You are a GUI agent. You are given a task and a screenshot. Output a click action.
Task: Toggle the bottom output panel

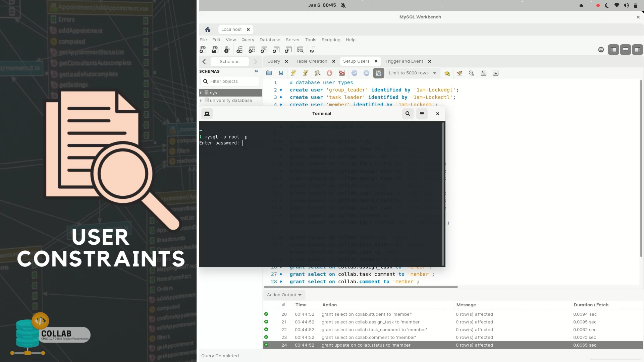tap(626, 50)
